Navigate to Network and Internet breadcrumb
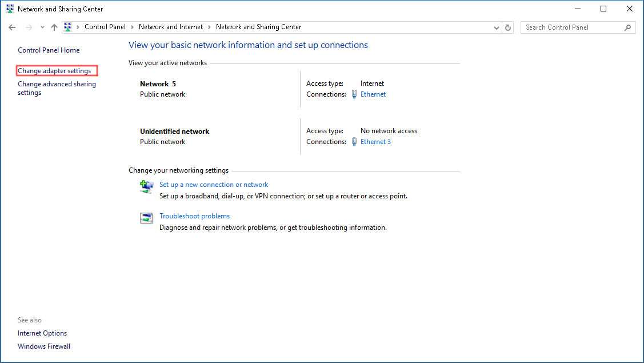The width and height of the screenshot is (644, 363). tap(170, 27)
